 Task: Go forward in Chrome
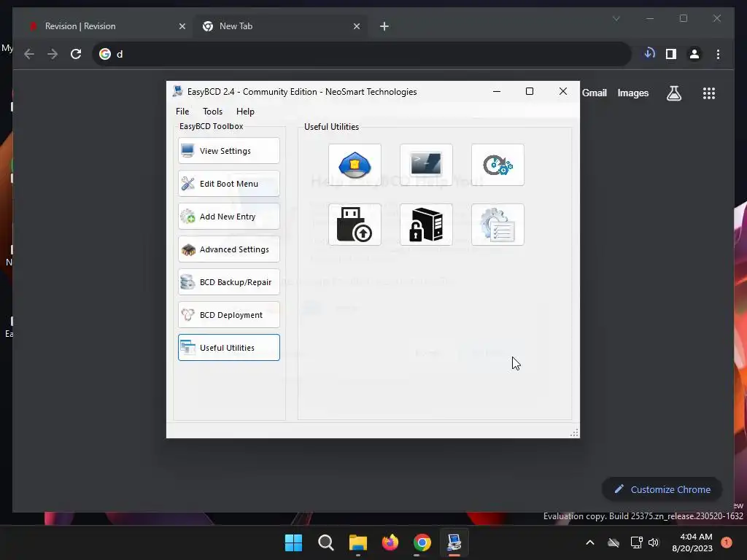[53, 54]
